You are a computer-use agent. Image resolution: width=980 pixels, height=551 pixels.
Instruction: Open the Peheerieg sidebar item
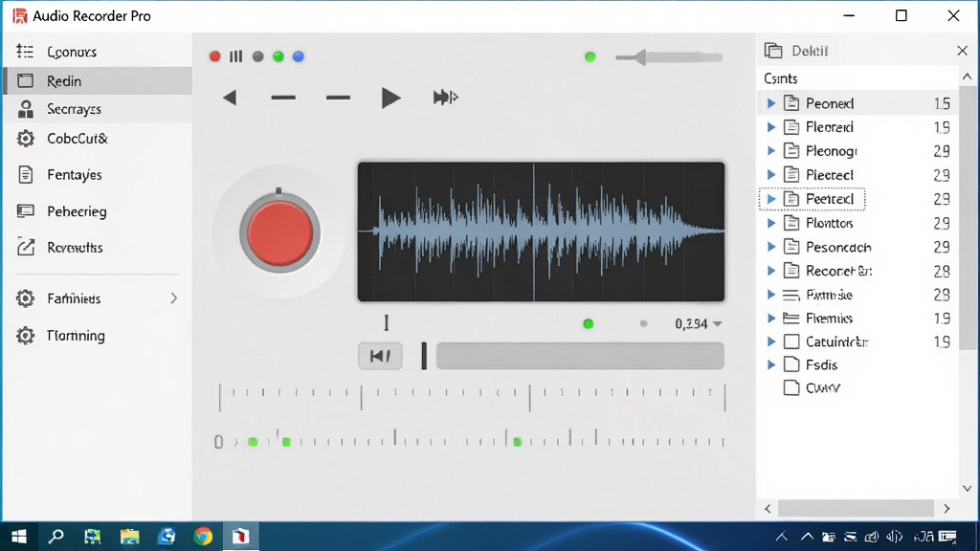pos(98,211)
